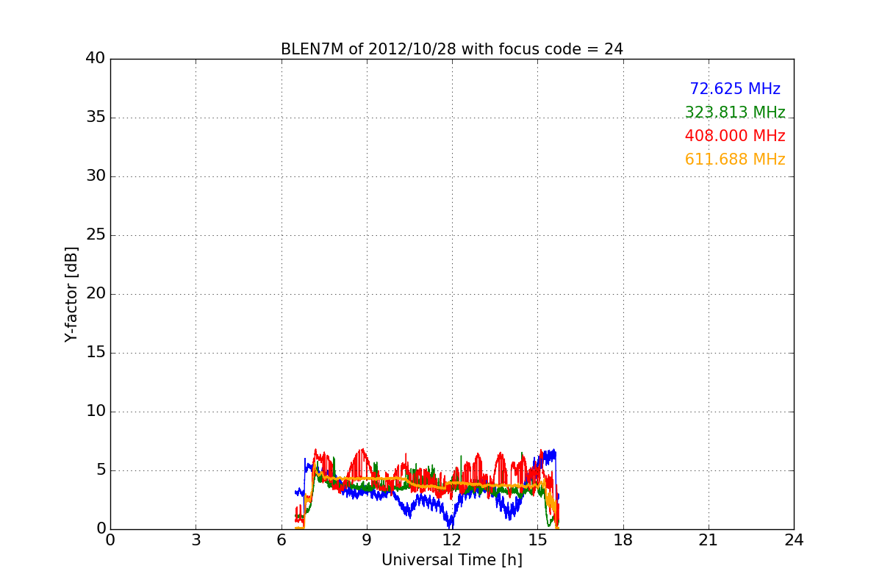
Task: Select the '323.813 MHz' green legend label
Action: [x=735, y=112]
